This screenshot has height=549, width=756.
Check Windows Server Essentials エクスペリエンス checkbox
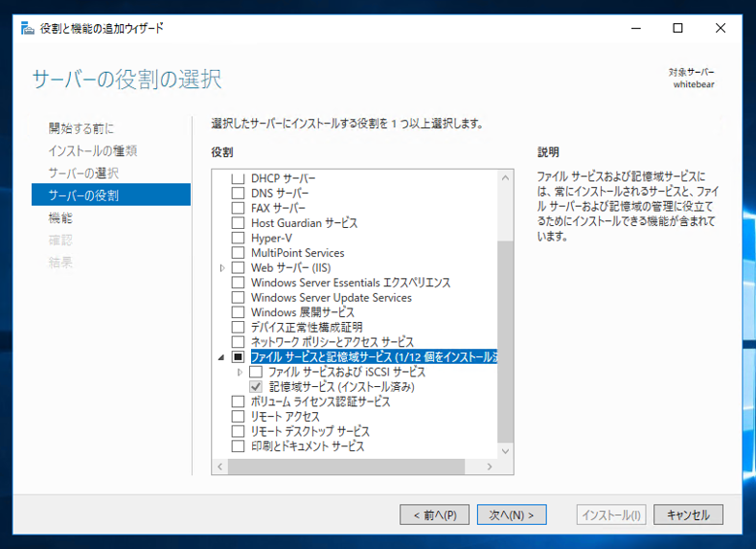tap(237, 282)
